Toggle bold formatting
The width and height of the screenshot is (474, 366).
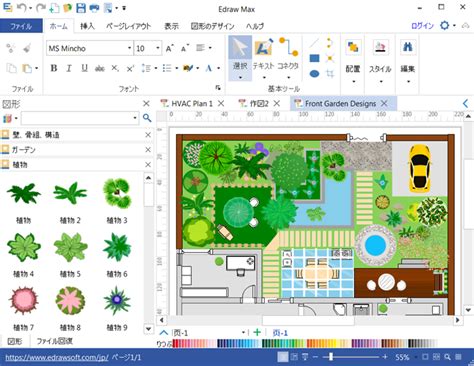click(x=54, y=68)
